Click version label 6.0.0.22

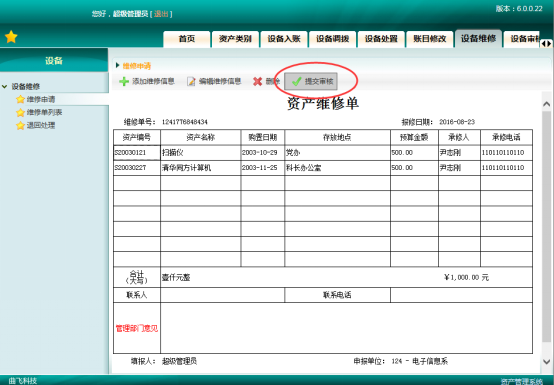519,9
